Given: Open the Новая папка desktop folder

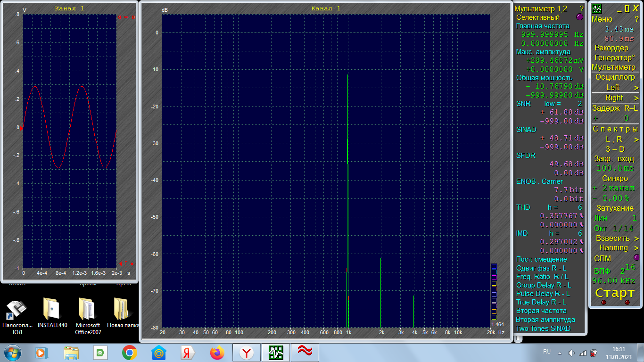Looking at the screenshot, I should [x=123, y=313].
